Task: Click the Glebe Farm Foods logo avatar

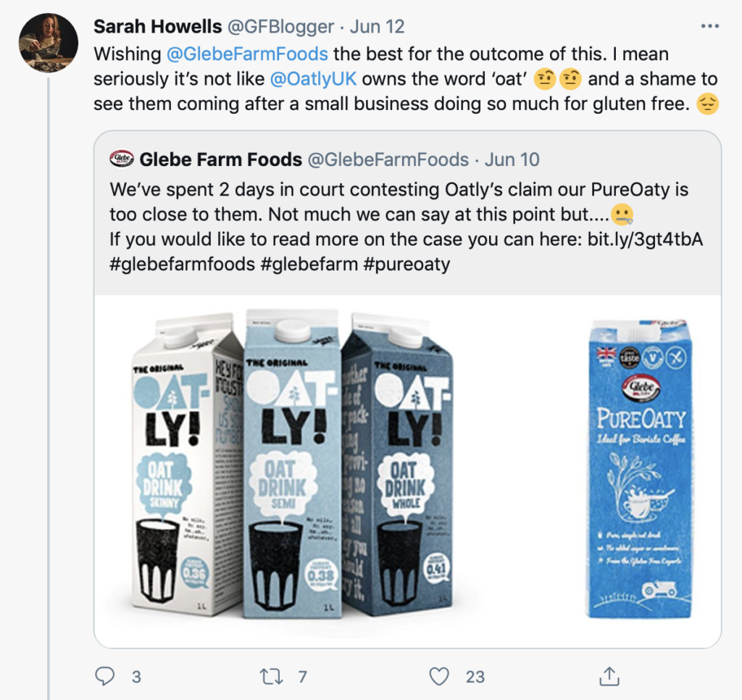Action: click(x=122, y=159)
